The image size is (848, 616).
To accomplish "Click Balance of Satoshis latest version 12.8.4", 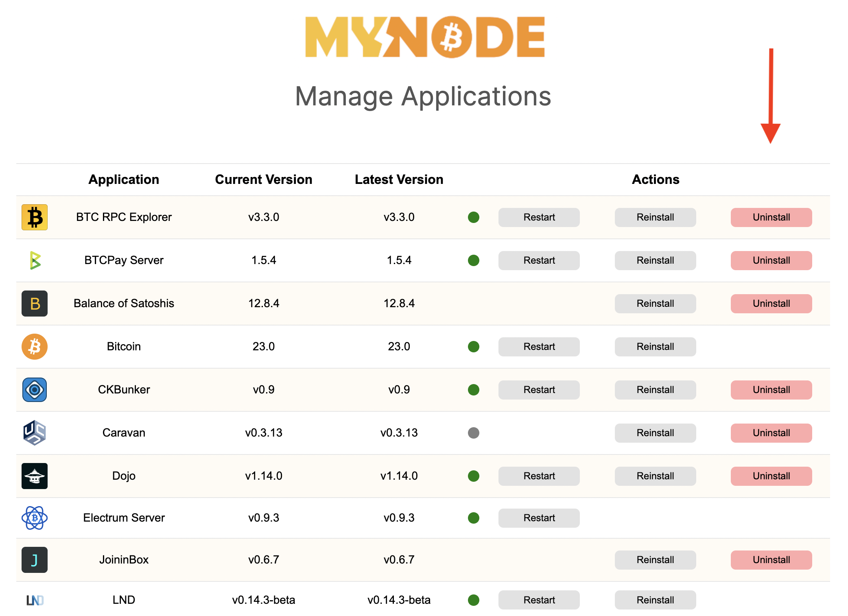I will pyautogui.click(x=399, y=304).
